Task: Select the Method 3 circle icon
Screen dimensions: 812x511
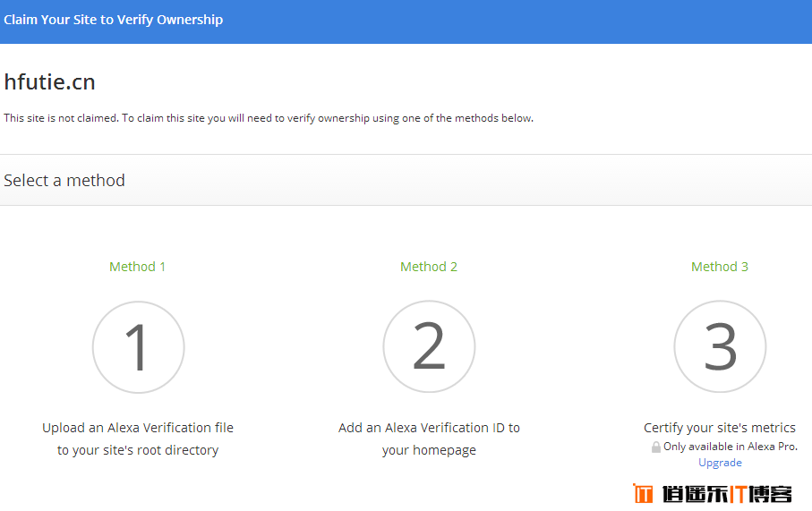Action: pos(720,346)
